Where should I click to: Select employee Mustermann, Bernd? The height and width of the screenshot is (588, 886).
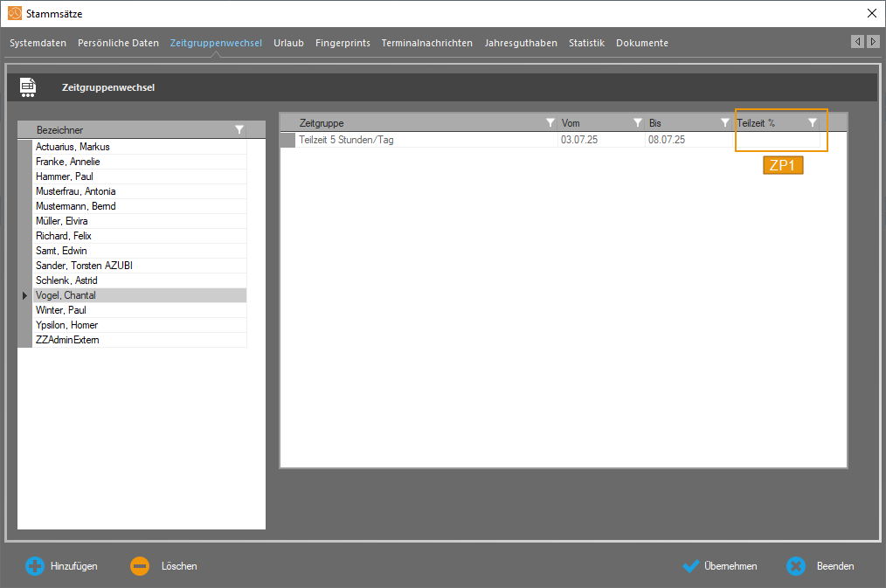pyautogui.click(x=76, y=206)
